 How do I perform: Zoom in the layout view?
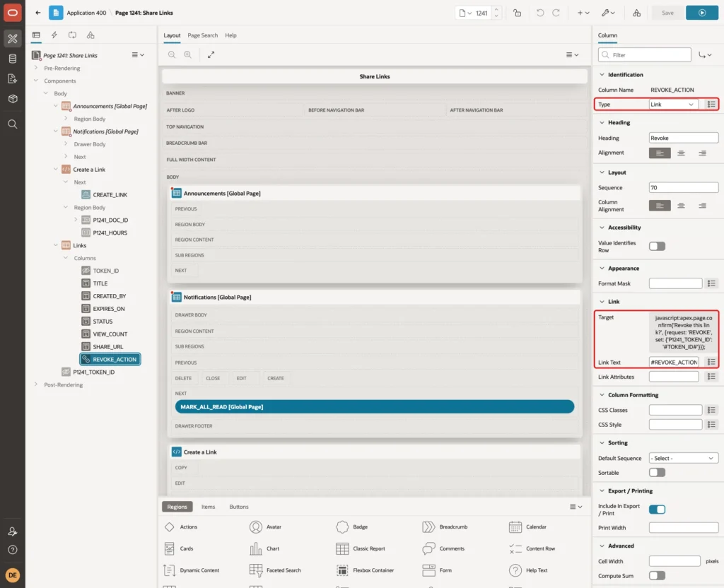pos(188,54)
